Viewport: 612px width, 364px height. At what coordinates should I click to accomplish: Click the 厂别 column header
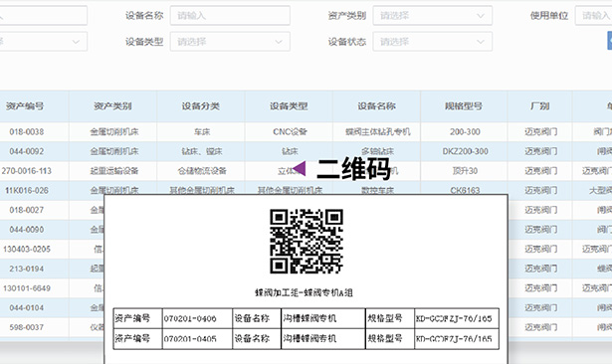point(539,106)
